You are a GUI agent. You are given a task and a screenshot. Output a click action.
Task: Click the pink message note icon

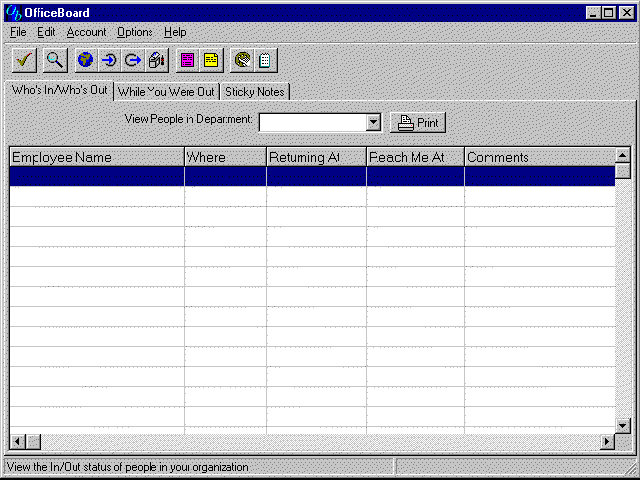pyautogui.click(x=187, y=60)
